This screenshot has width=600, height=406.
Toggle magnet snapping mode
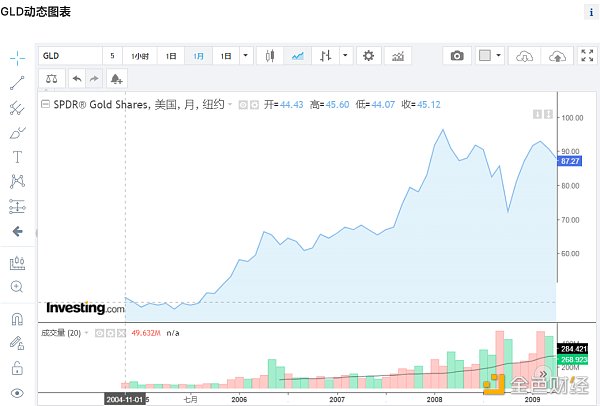[x=17, y=320]
